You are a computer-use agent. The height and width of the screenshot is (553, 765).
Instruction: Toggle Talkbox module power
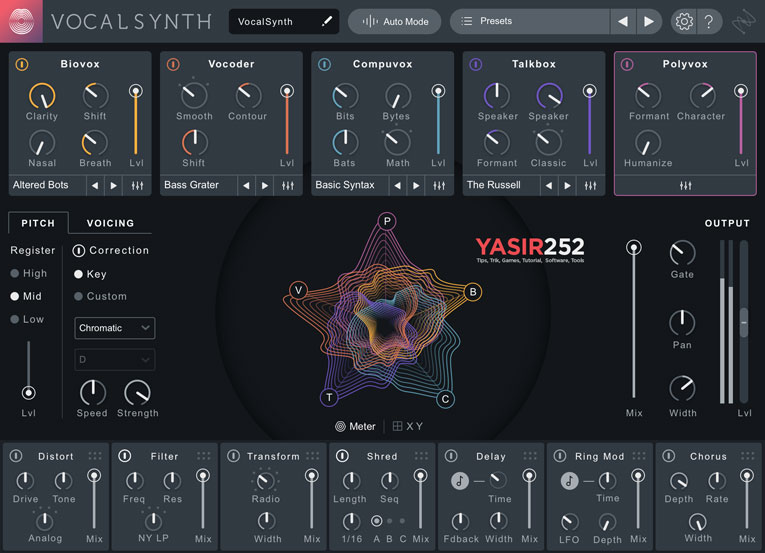click(476, 64)
